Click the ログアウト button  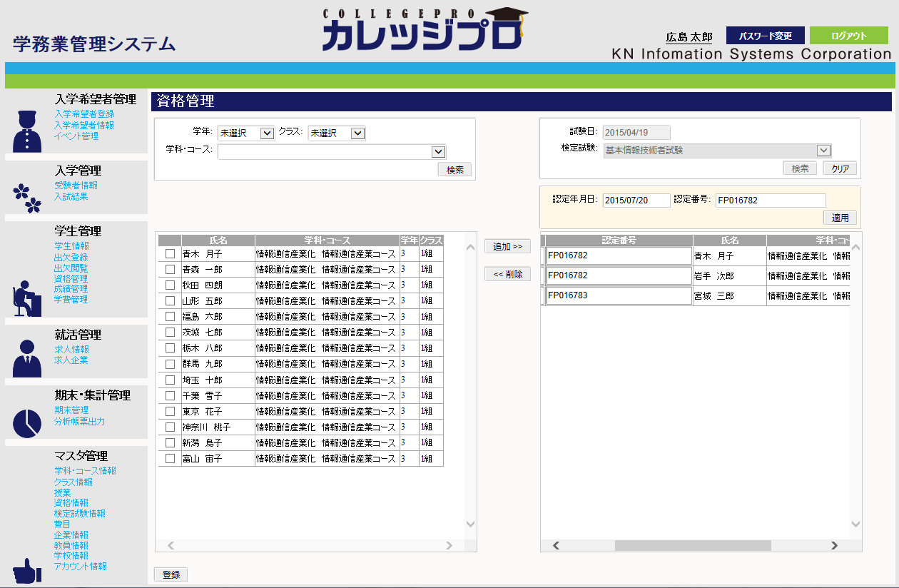[x=849, y=36]
